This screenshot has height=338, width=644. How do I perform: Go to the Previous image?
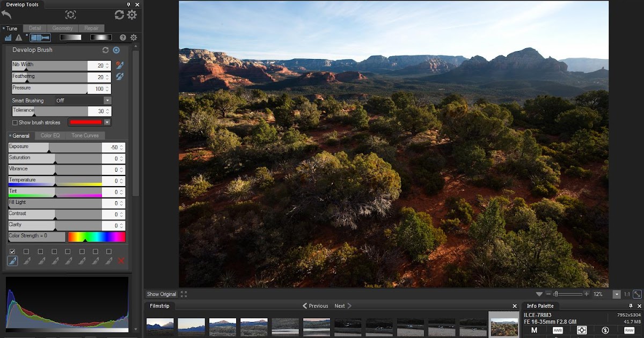click(x=316, y=306)
